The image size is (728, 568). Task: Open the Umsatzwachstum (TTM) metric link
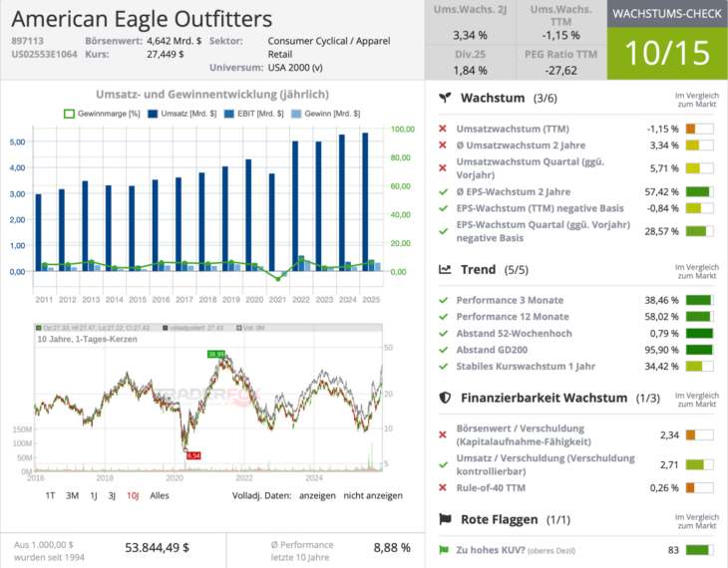pos(513,129)
